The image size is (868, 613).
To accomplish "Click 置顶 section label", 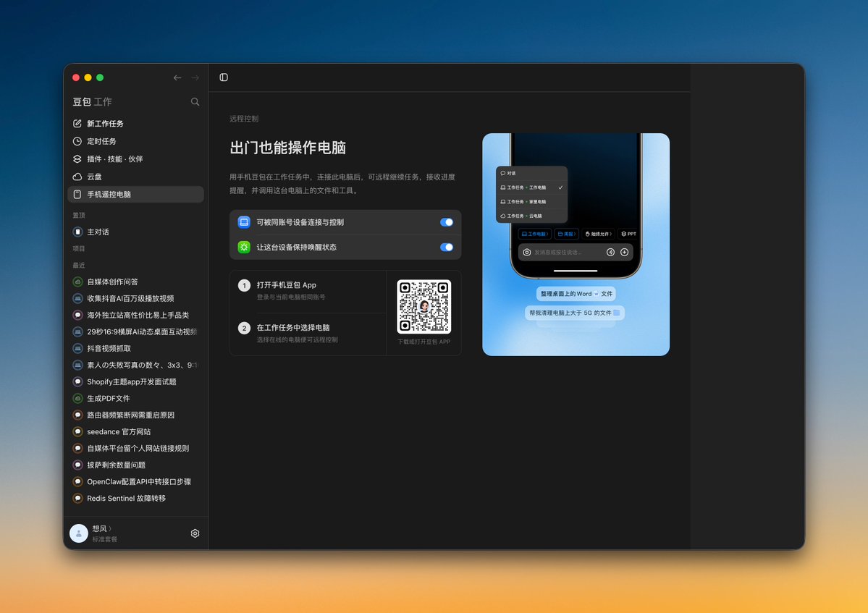I will point(79,215).
